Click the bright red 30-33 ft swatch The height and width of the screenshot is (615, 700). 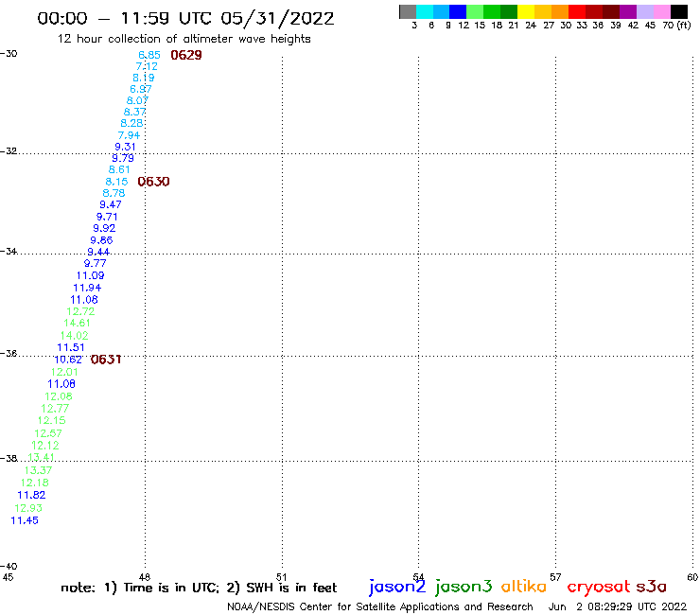pyautogui.click(x=577, y=11)
